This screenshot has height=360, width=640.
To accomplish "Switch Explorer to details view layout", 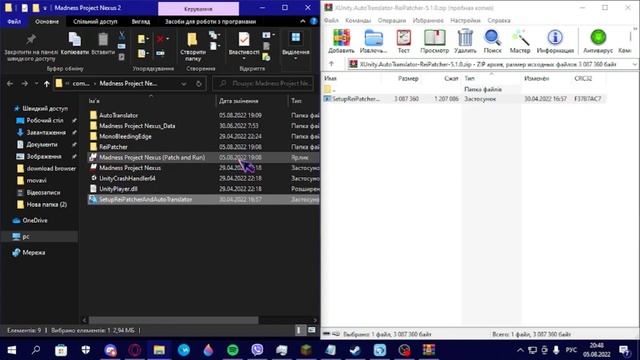I will 299,330.
